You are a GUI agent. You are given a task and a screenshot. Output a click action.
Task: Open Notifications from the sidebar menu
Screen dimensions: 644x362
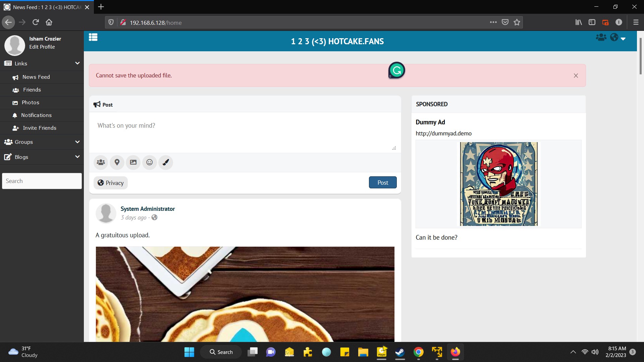[x=36, y=115]
